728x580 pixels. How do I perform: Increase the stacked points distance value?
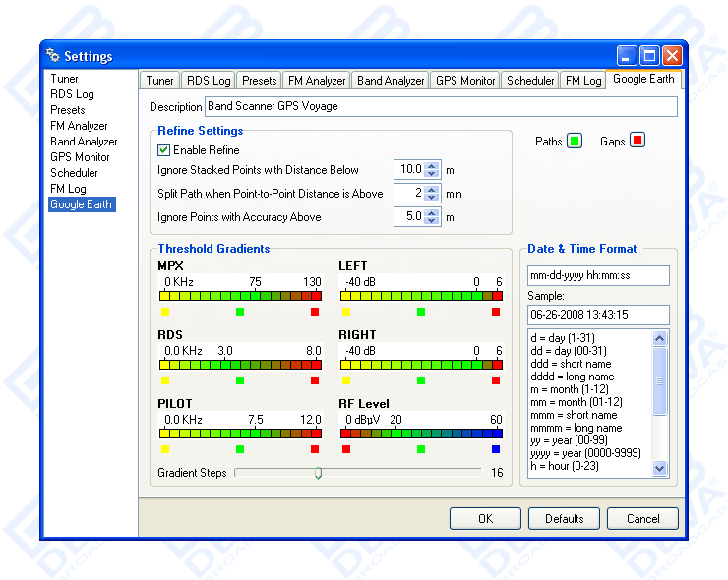click(432, 165)
